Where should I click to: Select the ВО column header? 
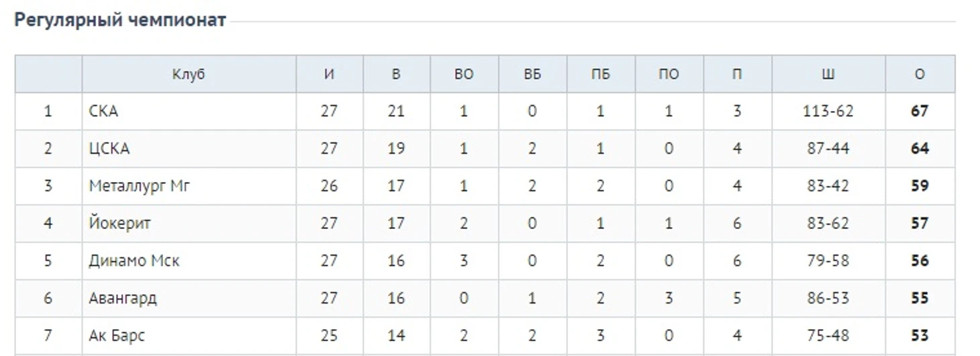click(464, 75)
